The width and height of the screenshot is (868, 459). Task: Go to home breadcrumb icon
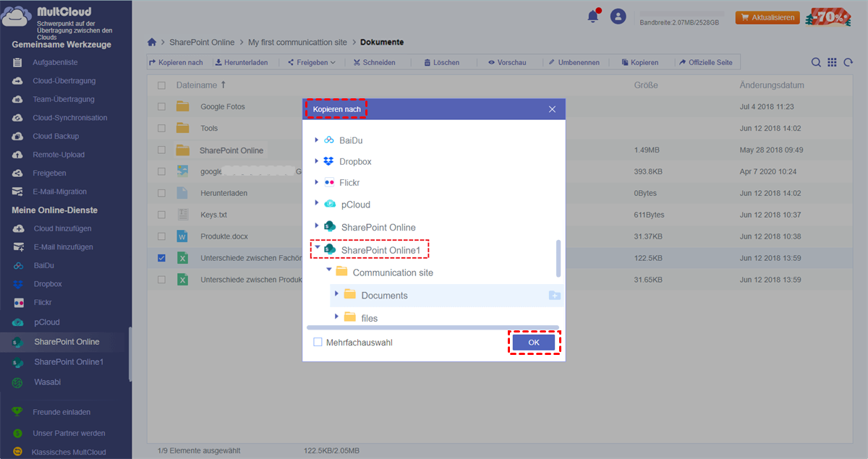pyautogui.click(x=152, y=43)
